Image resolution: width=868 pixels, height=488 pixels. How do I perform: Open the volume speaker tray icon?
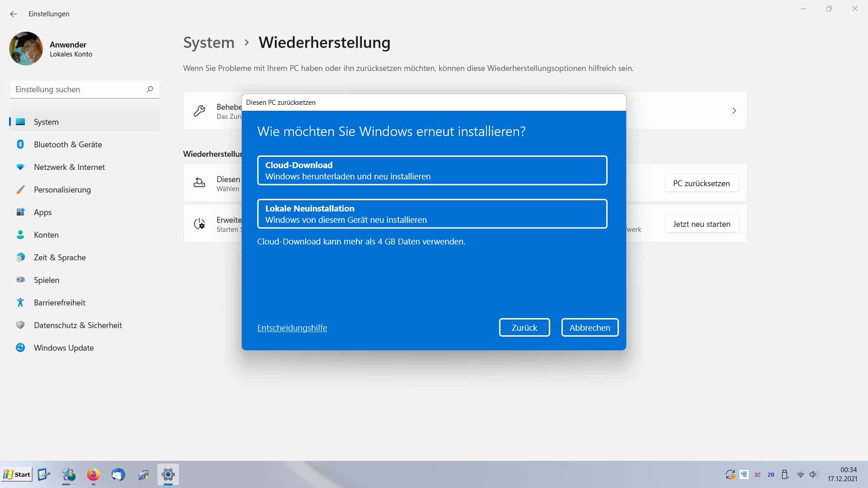(813, 474)
